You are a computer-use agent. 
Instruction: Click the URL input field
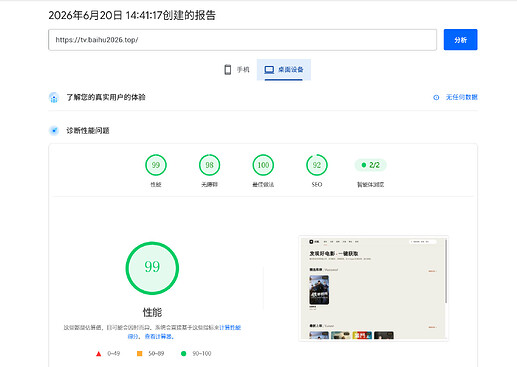(242, 40)
